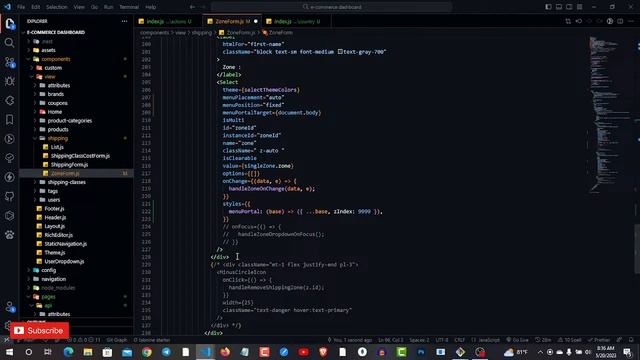The width and height of the screenshot is (640, 360).
Task: Click CRLF line ending in status bar
Action: tap(460, 340)
